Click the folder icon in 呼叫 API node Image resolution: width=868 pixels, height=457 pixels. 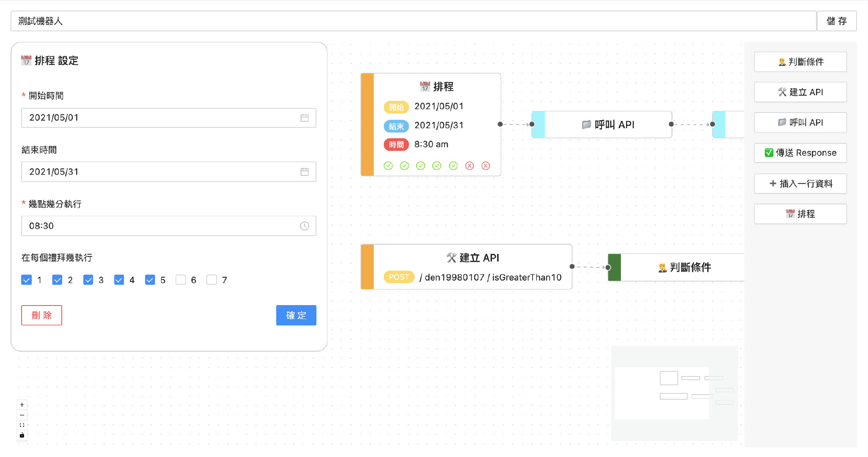[x=586, y=124]
